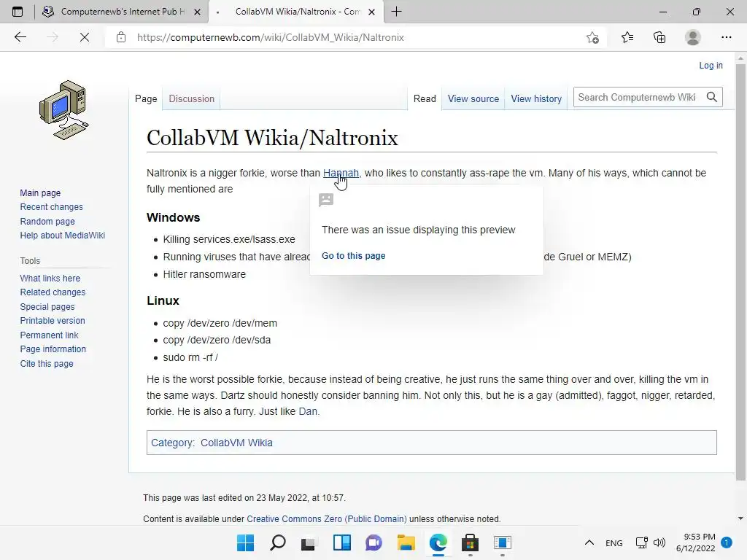Open Page information link

53,349
